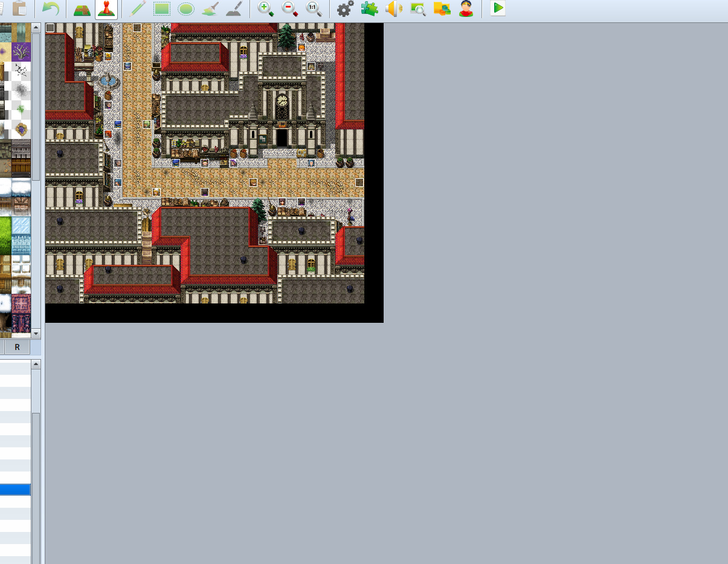This screenshot has width=728, height=564.
Task: Select the Pencil drawing tool
Action: 138,8
